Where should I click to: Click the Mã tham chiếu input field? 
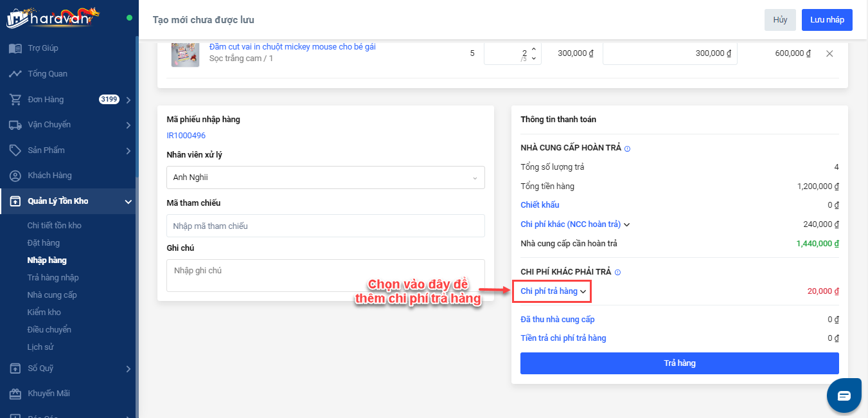coord(325,226)
